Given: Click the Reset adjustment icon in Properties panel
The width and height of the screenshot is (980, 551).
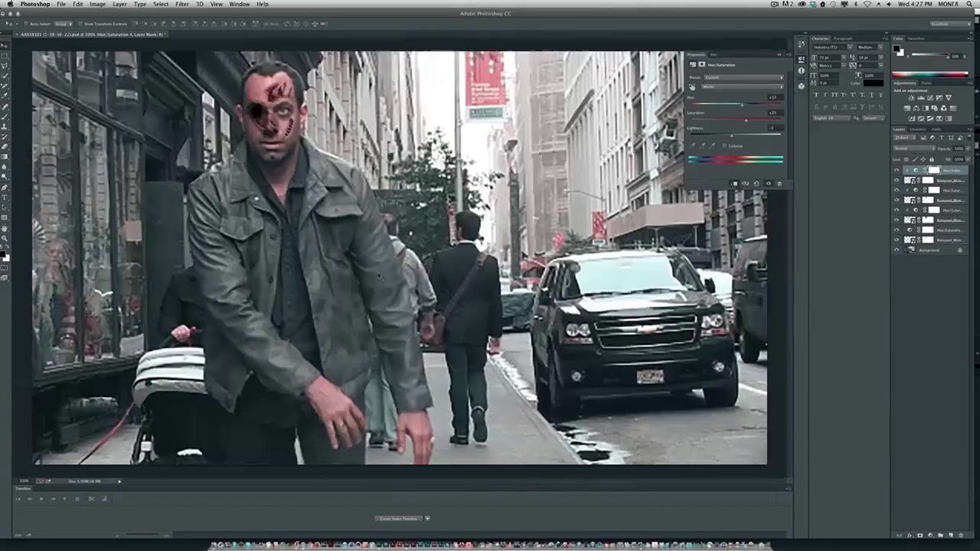Looking at the screenshot, I should (756, 184).
